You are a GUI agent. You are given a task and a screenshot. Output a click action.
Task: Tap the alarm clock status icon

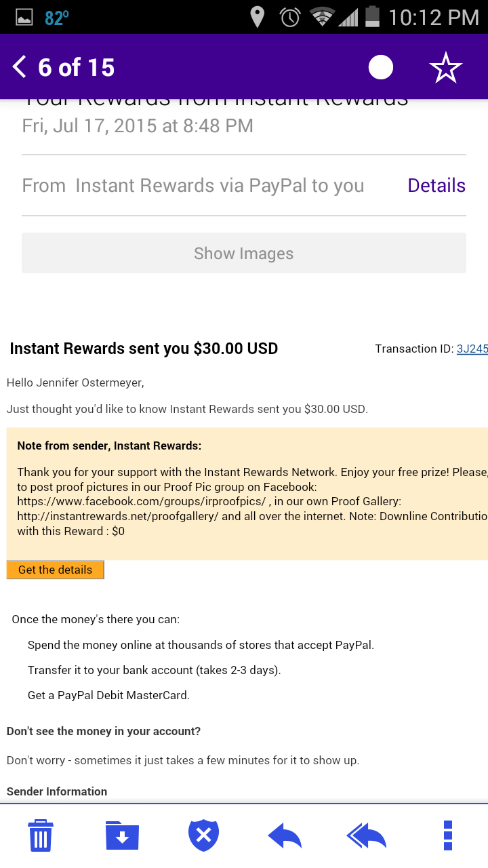(290, 17)
